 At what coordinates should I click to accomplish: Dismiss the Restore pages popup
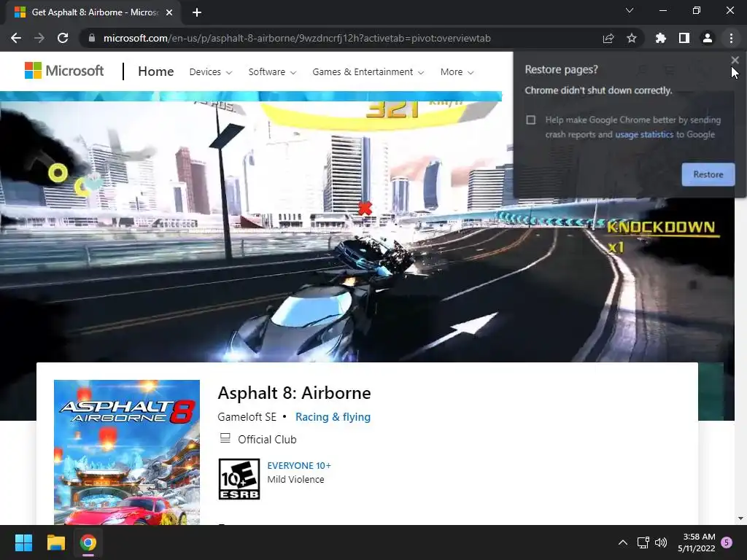point(735,60)
